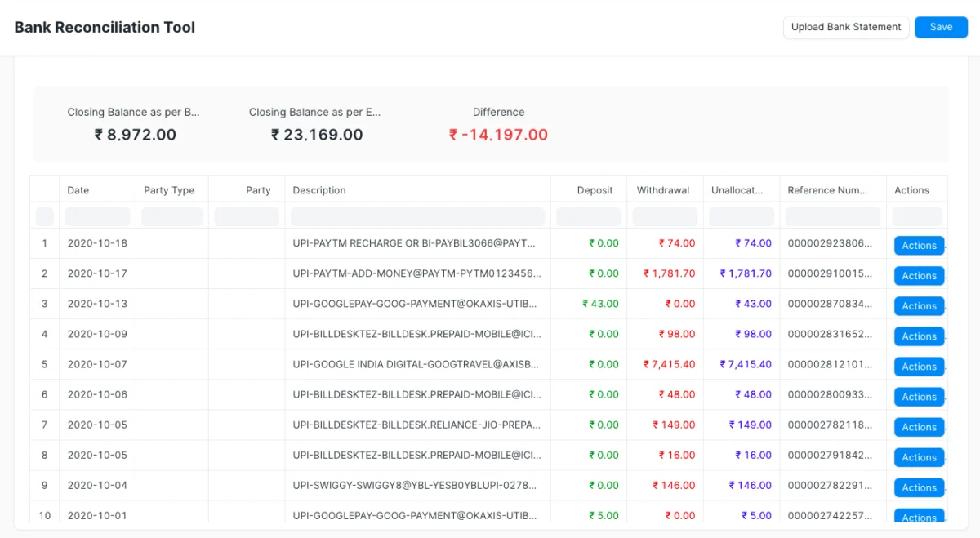Open Actions for the 2020-10-18 Paytm recharge row
This screenshot has width=980, height=538.
coord(919,246)
